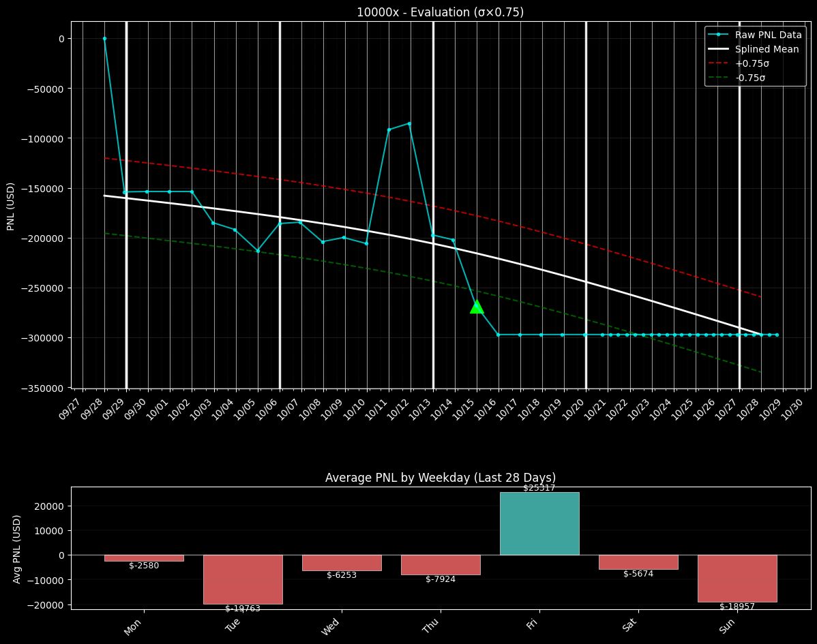Viewport: 817px width, 644px height.
Task: Click the peak data point on 10/12
Action: pyautogui.click(x=409, y=123)
